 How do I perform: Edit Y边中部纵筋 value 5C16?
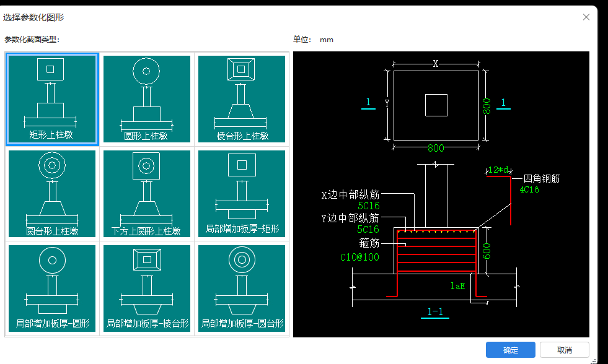(x=368, y=229)
